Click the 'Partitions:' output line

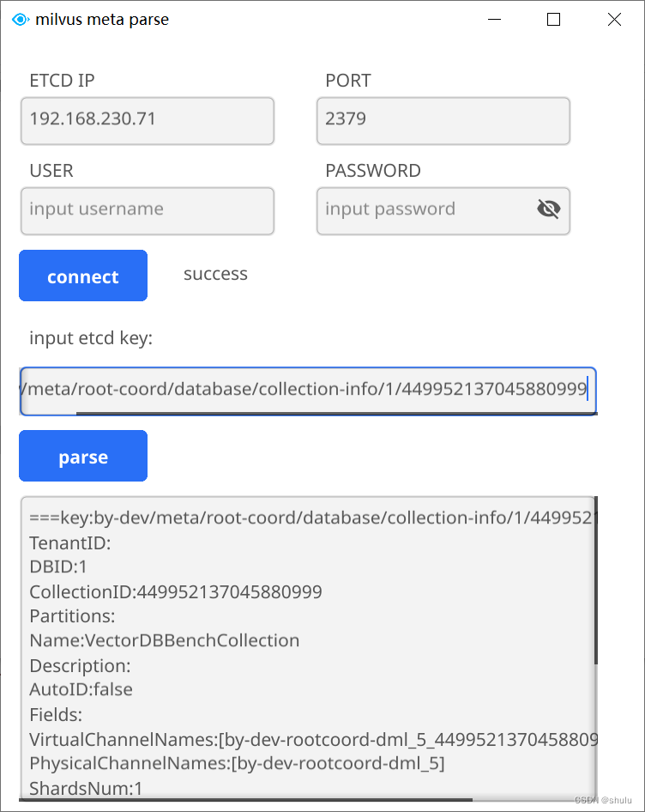coord(72,615)
